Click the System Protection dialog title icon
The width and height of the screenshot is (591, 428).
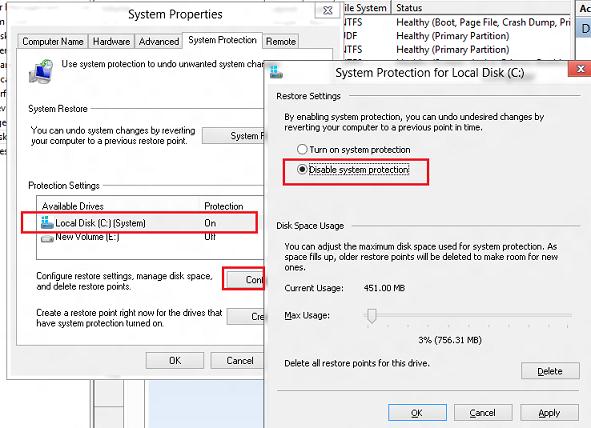276,72
